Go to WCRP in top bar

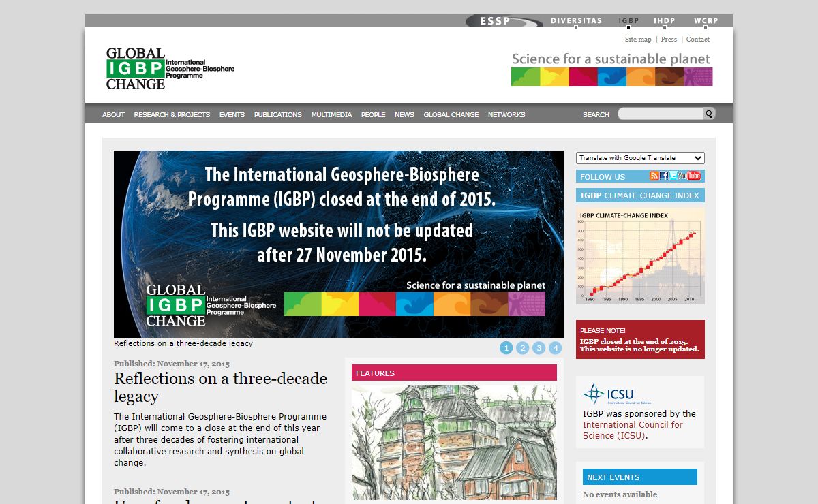[706, 21]
